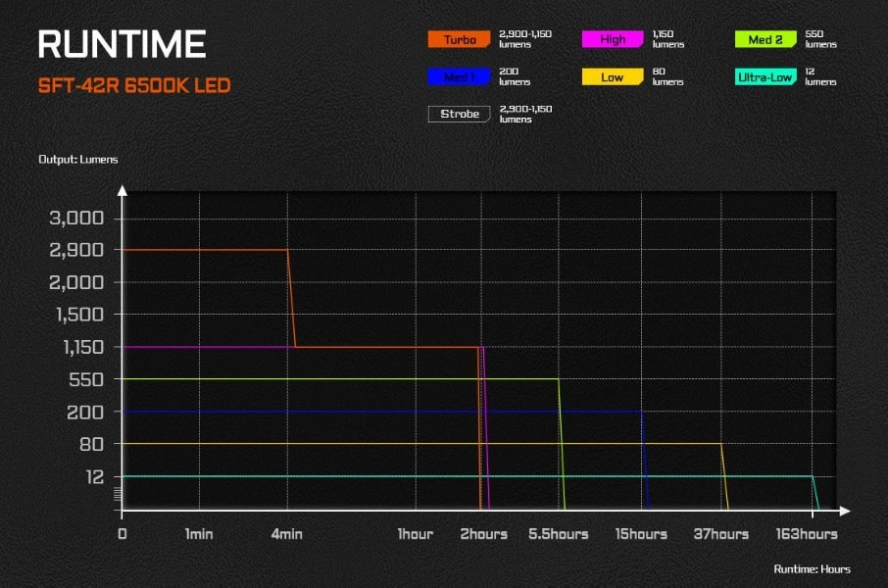Image resolution: width=888 pixels, height=588 pixels.
Task: Select the 5.5hours time axis label
Action: [558, 534]
